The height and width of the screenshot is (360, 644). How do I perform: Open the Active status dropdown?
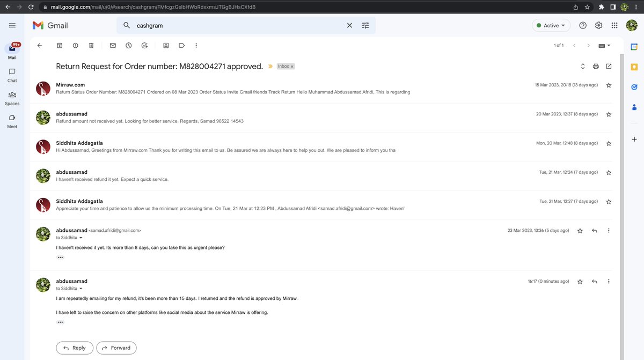551,25
